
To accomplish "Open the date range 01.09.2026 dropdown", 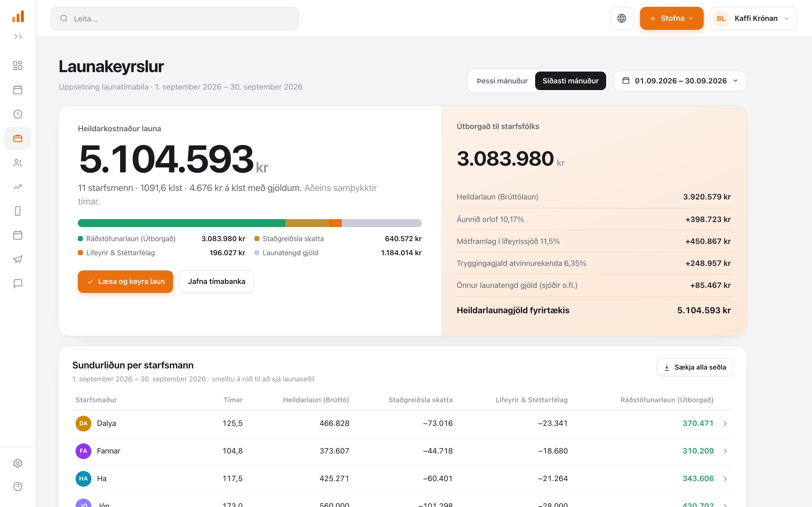I will 680,81.
